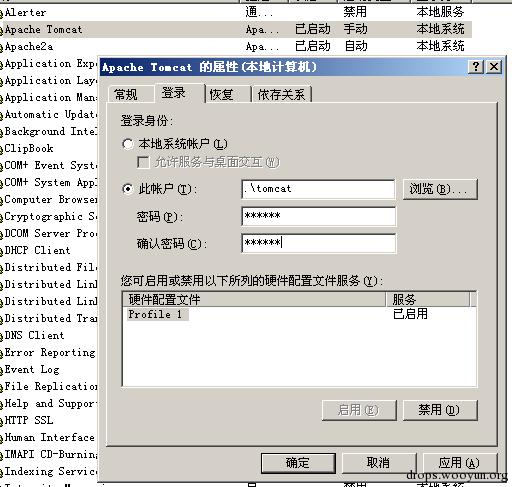Click 手动 startup type in Apache Tomcat row

coord(355,29)
